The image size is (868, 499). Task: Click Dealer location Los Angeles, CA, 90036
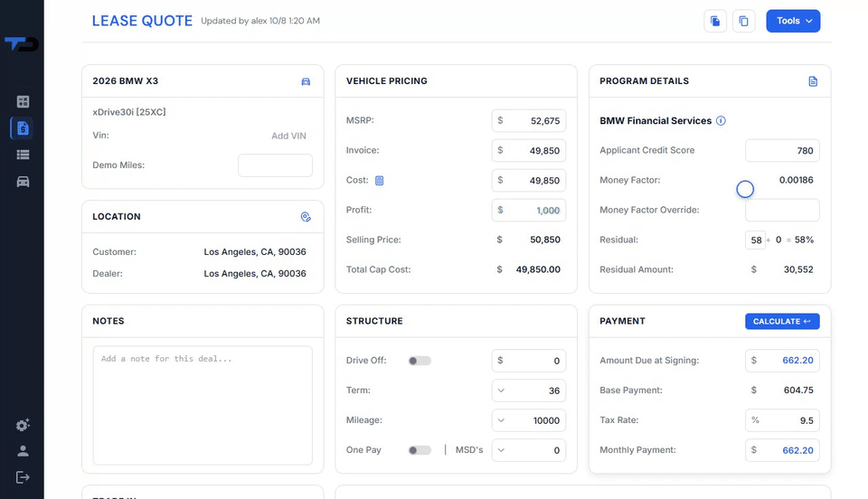[x=255, y=273]
